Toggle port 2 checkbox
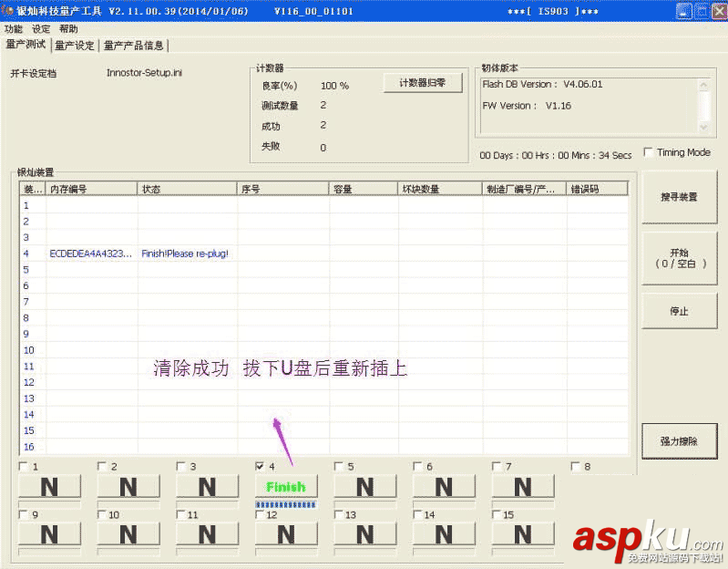 (x=102, y=466)
